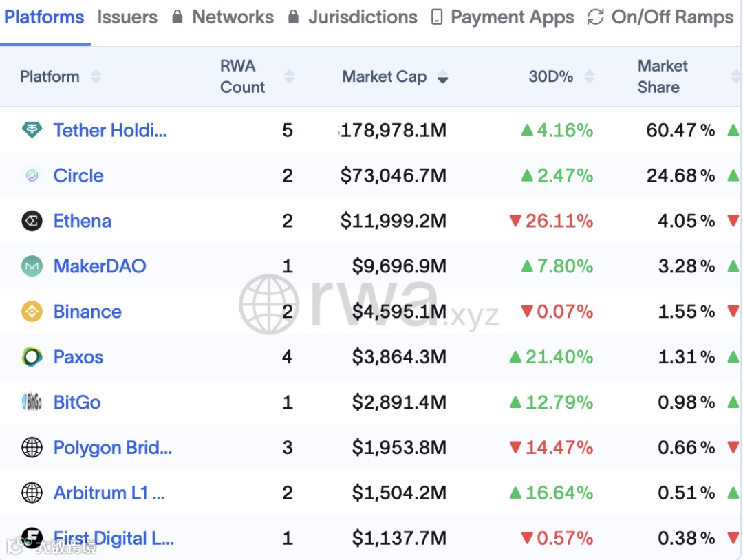The width and height of the screenshot is (743, 560).
Task: Click the 60.47 % market share value
Action: (x=680, y=130)
